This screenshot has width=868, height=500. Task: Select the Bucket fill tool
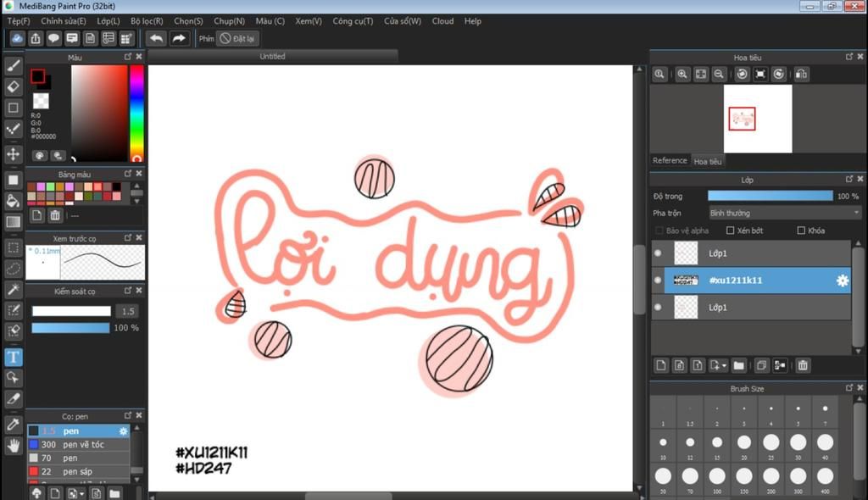tap(14, 201)
